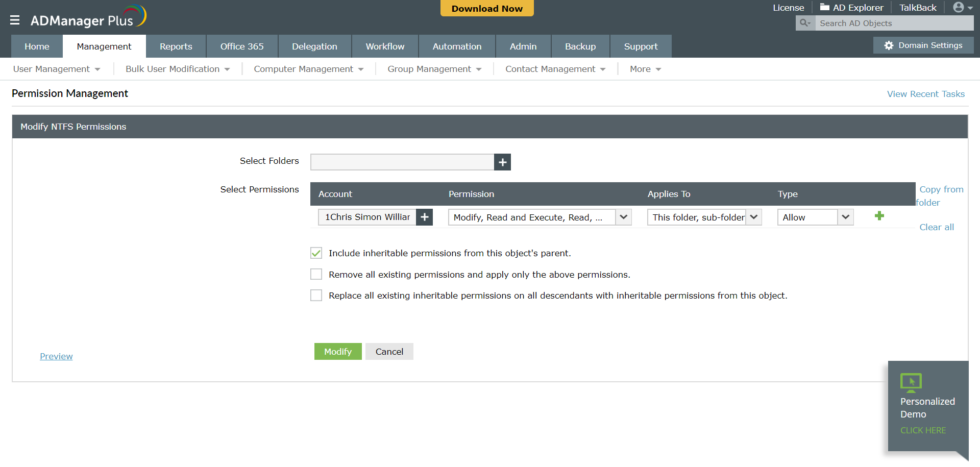Switch to the Office 365 tab
The width and height of the screenshot is (980, 467).
(242, 46)
